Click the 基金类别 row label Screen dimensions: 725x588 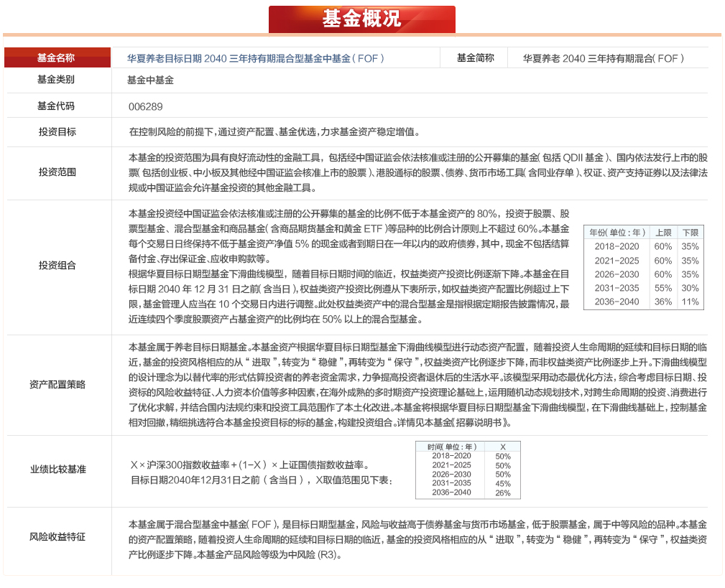[x=57, y=80]
